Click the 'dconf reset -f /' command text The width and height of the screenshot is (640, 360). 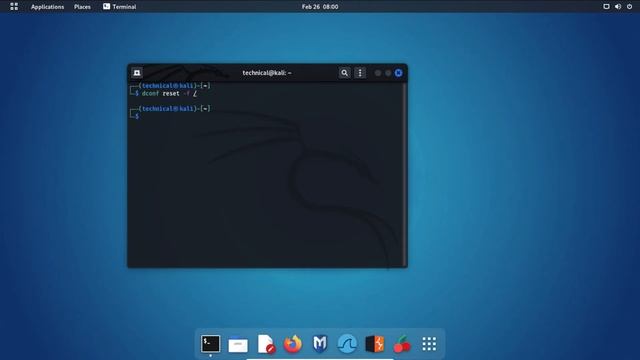pos(169,93)
